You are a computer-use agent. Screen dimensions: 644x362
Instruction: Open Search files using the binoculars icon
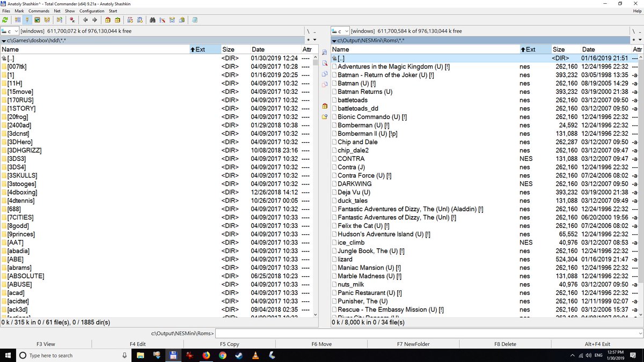pyautogui.click(x=152, y=20)
